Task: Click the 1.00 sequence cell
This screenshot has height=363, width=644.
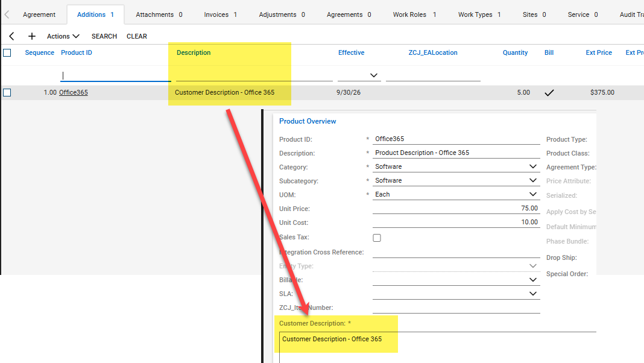Action: click(50, 92)
